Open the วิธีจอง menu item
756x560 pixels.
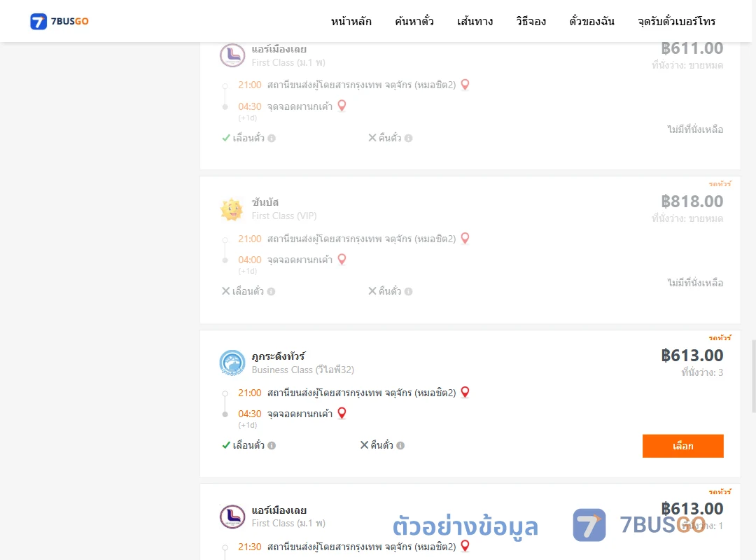click(x=531, y=21)
